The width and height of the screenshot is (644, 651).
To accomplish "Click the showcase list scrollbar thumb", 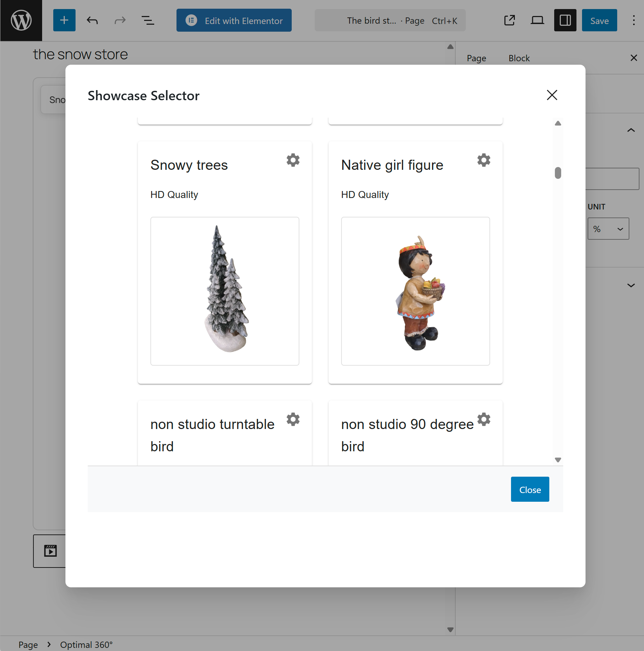I will click(558, 173).
